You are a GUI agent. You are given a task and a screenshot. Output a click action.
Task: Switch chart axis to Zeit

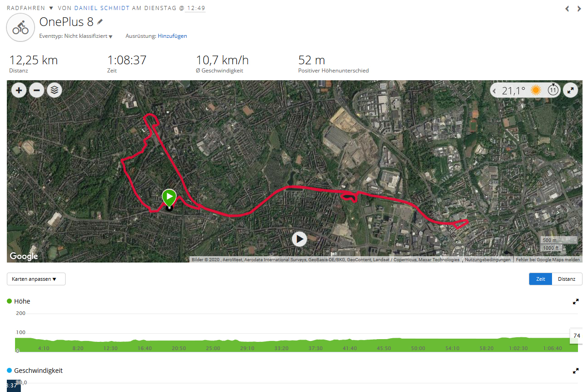(x=540, y=279)
